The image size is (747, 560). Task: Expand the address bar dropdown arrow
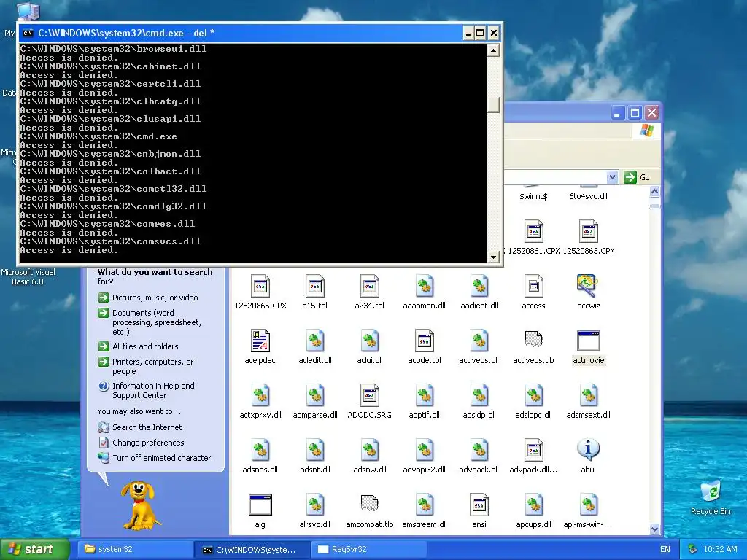pyautogui.click(x=612, y=177)
